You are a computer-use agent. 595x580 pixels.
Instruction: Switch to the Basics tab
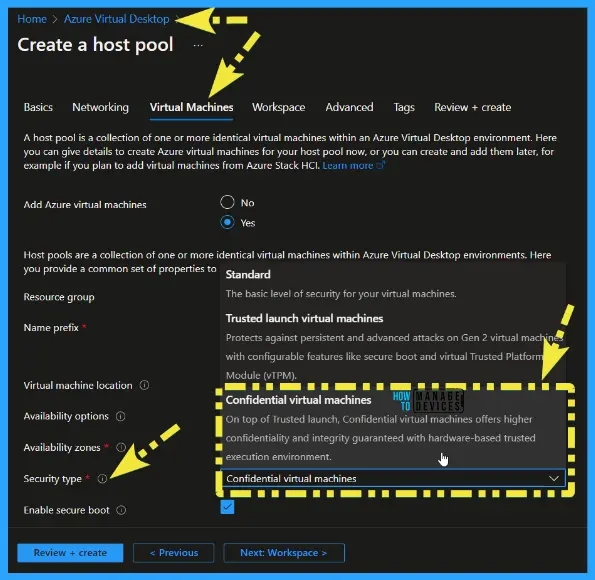tap(38, 107)
